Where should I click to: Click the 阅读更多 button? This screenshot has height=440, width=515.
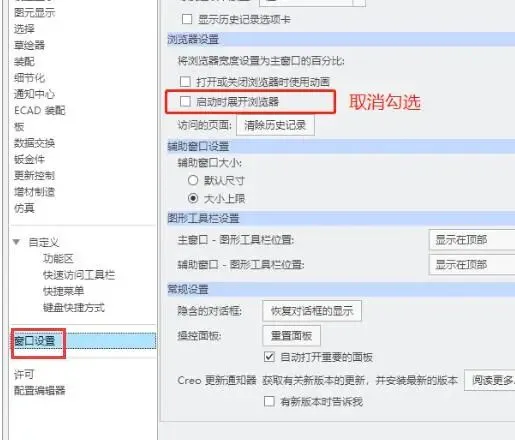point(490,380)
